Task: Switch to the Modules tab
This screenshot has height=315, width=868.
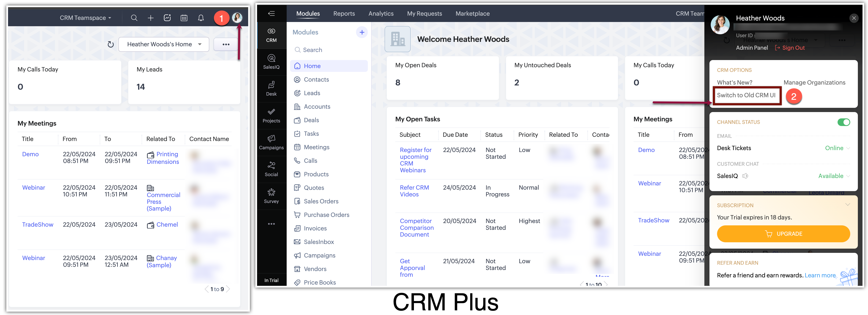Action: [308, 14]
